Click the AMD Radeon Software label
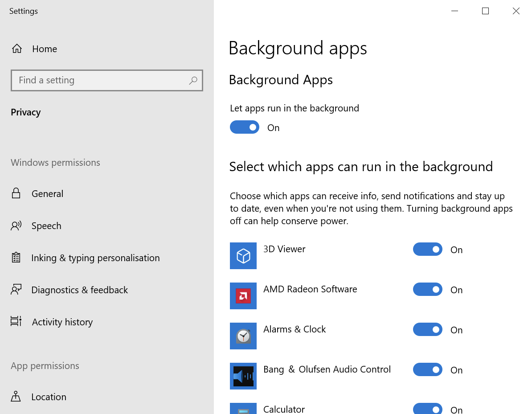532x414 pixels. [310, 289]
